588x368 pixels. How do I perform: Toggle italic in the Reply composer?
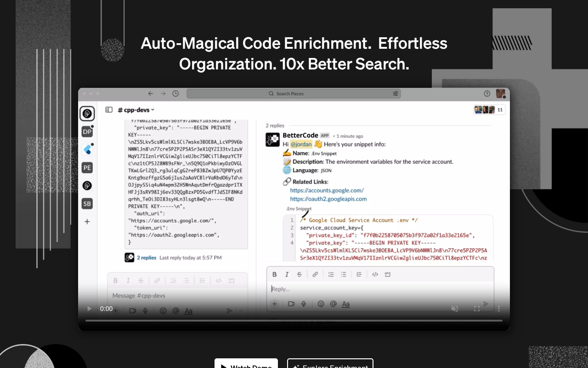click(287, 274)
